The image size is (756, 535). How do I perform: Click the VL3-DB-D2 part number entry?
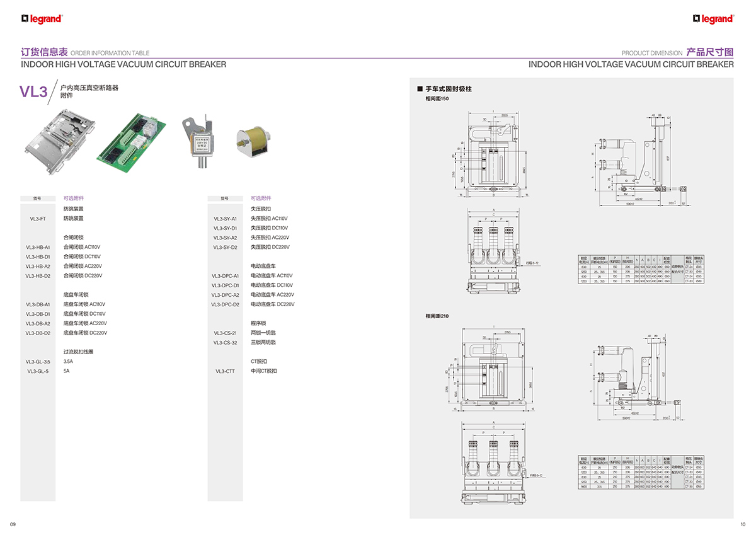coord(38,333)
